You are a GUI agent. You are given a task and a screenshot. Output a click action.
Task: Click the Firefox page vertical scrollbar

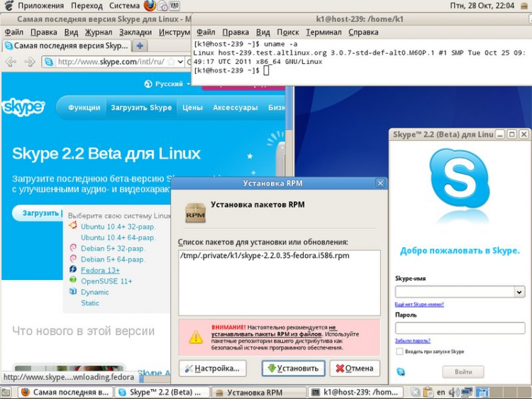click(x=289, y=133)
